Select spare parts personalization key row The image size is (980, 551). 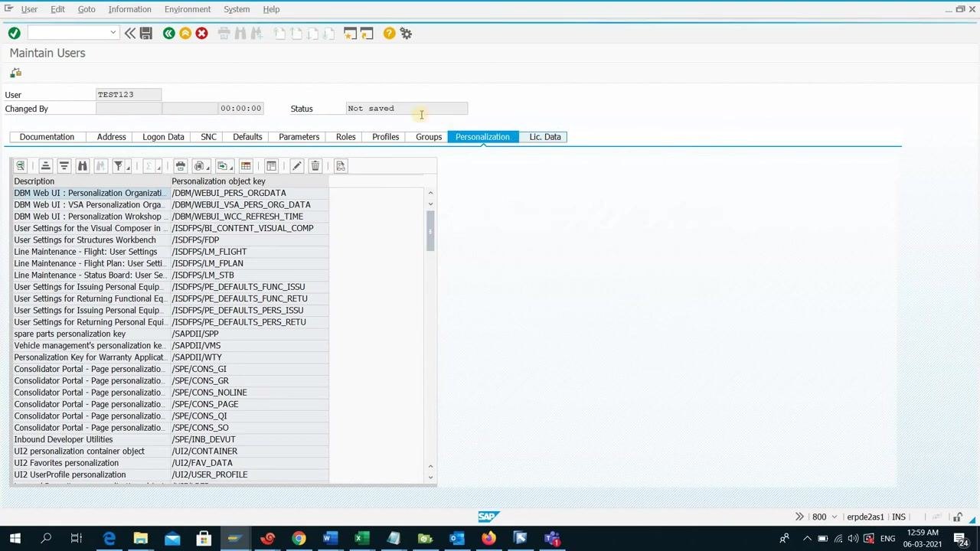pyautogui.click(x=170, y=334)
